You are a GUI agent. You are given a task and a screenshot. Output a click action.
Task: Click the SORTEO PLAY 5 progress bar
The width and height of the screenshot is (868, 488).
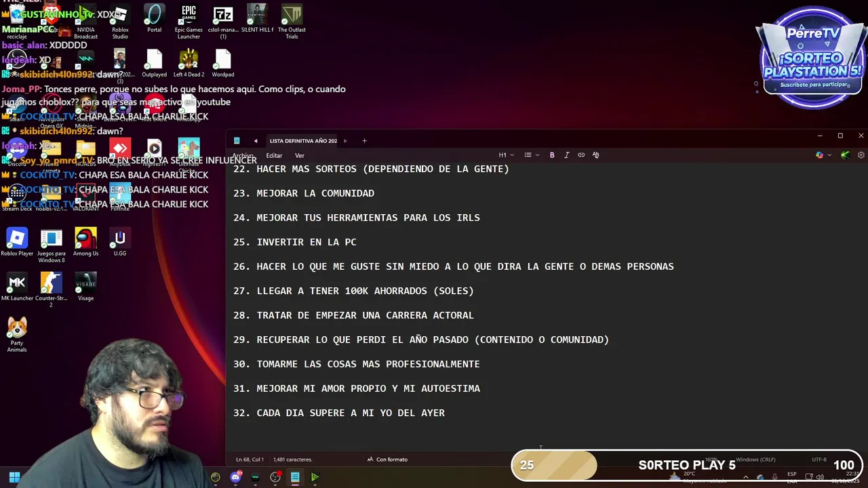tap(686, 465)
